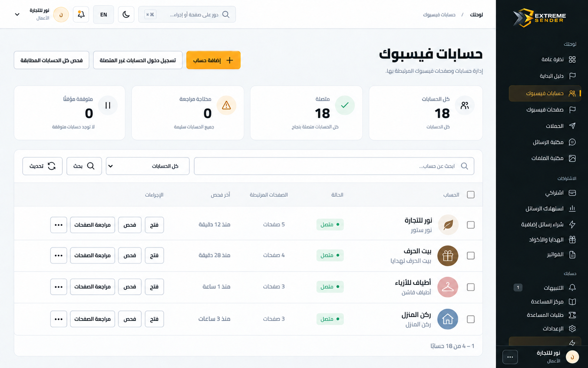The image size is (588, 368).
Task: Click the 5 صفحات cell of نور للتجارة
Action: coord(274,224)
